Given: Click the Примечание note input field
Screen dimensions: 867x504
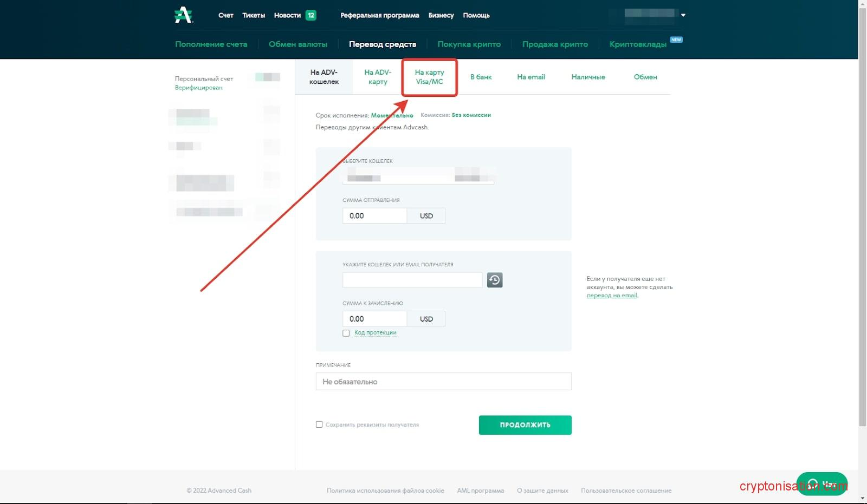Looking at the screenshot, I should (443, 382).
